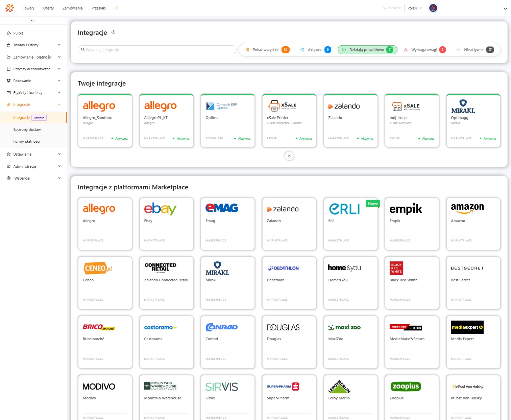The image size is (511, 420).
Task: Select the Amazon marketplace logo
Action: point(467,208)
